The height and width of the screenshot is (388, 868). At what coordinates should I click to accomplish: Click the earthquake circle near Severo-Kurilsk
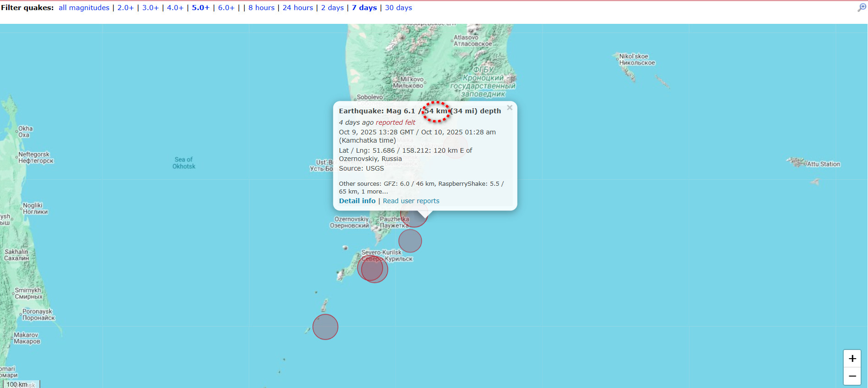tap(374, 270)
